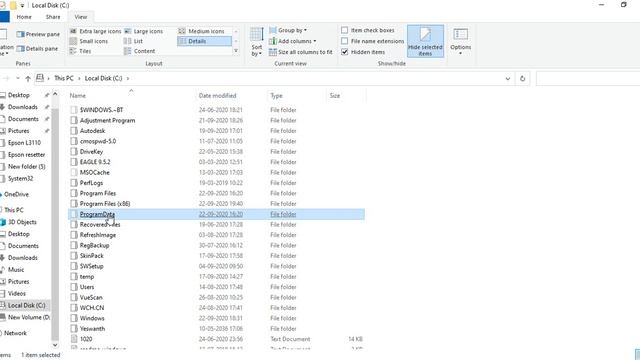Switch to Medium icons layout

click(x=202, y=31)
